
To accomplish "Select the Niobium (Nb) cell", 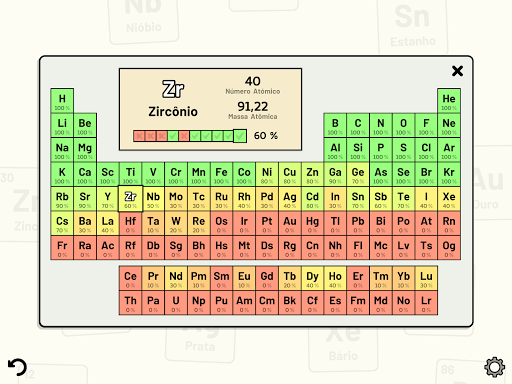I will [153, 199].
